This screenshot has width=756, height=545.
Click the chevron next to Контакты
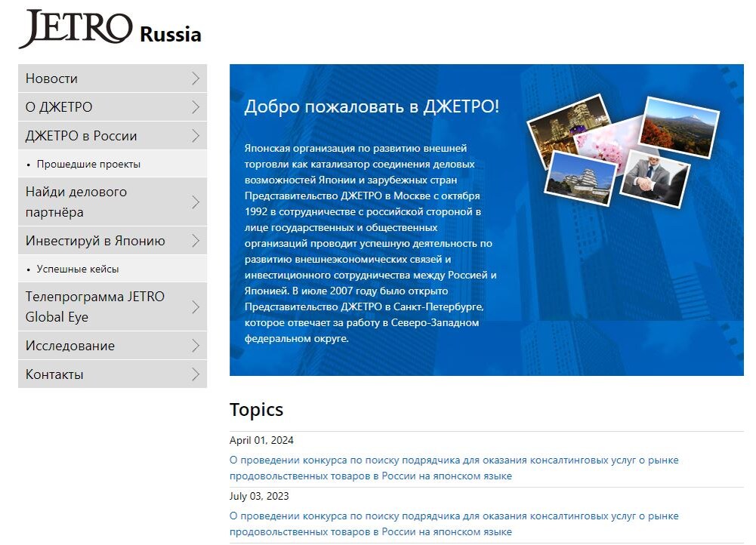point(196,374)
